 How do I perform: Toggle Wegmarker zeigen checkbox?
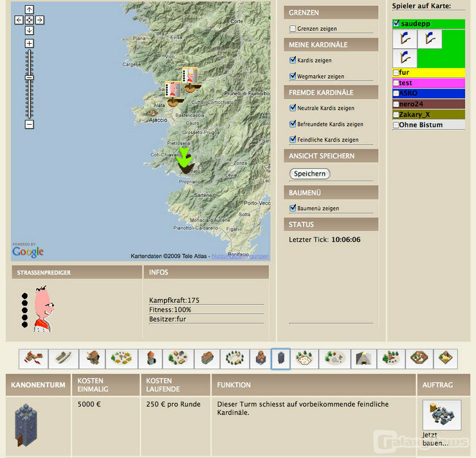tap(293, 76)
